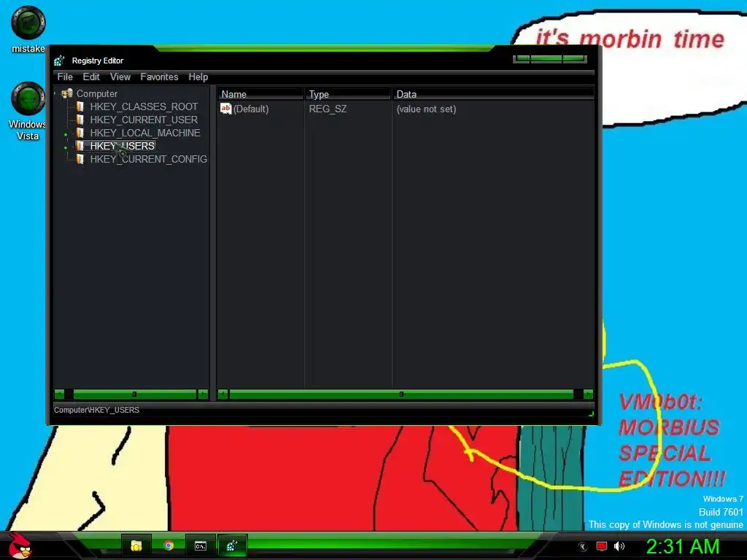
Task: Open the View menu
Action: (x=120, y=77)
